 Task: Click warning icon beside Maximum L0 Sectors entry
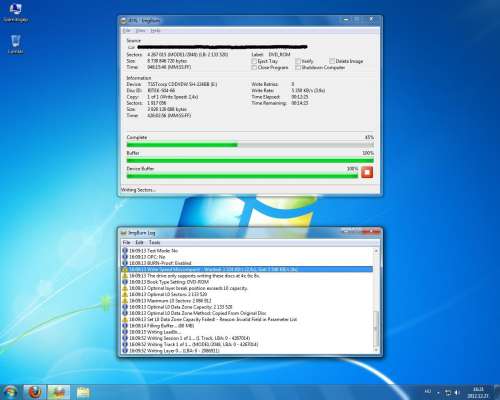[x=125, y=301]
